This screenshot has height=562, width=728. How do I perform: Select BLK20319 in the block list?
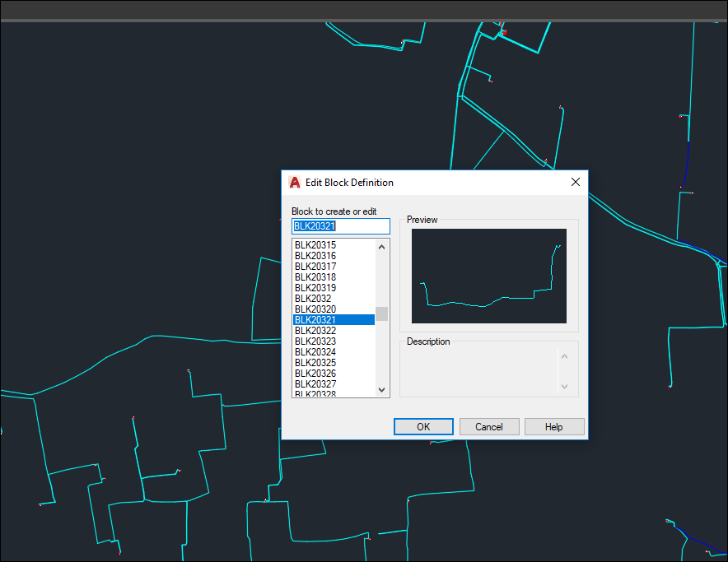pyautogui.click(x=334, y=288)
